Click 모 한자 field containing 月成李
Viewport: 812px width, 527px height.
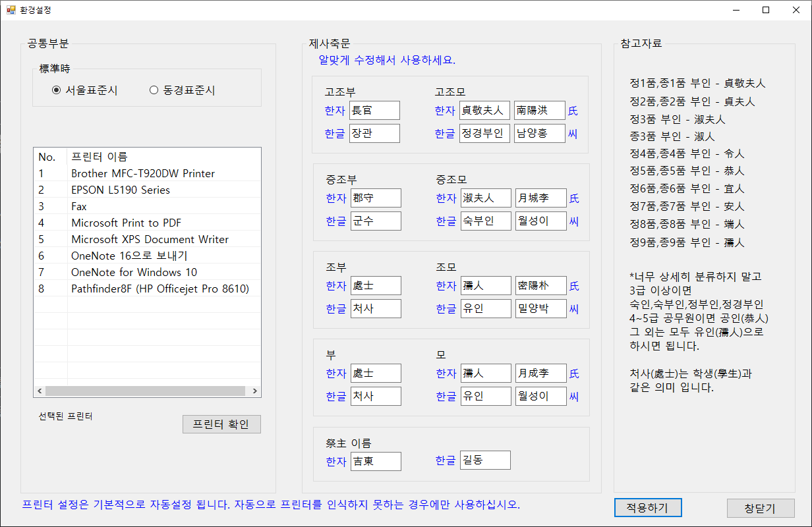(541, 374)
